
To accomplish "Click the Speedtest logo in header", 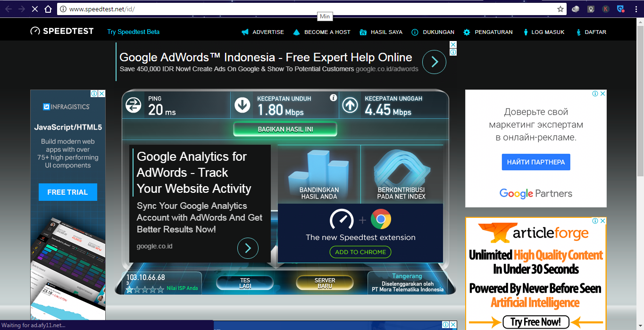I will [62, 31].
